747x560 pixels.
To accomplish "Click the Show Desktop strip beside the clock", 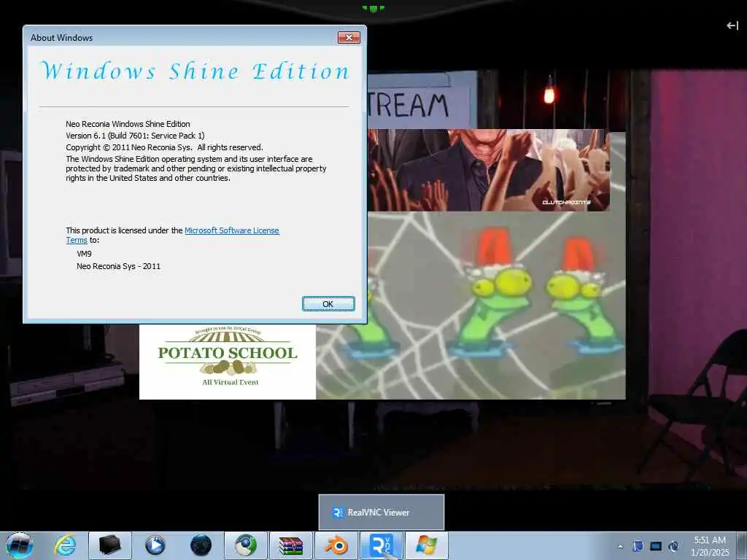I will tap(743, 545).
